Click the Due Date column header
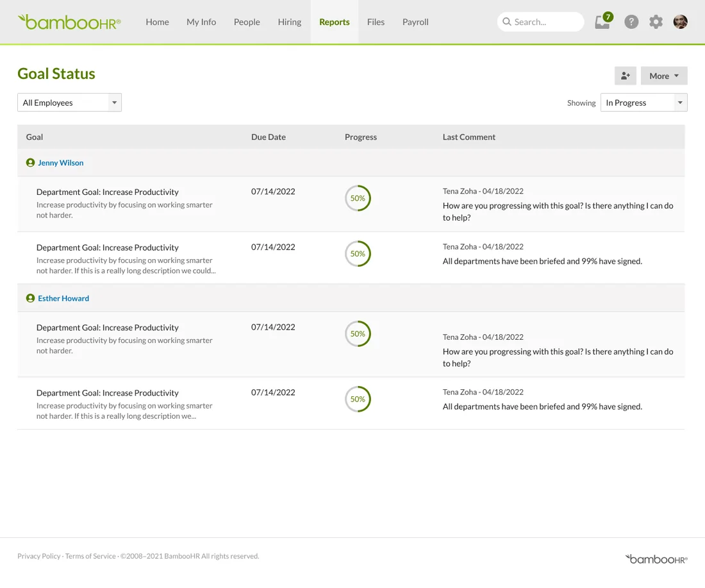Screen dimensions: 705x588 (269, 137)
